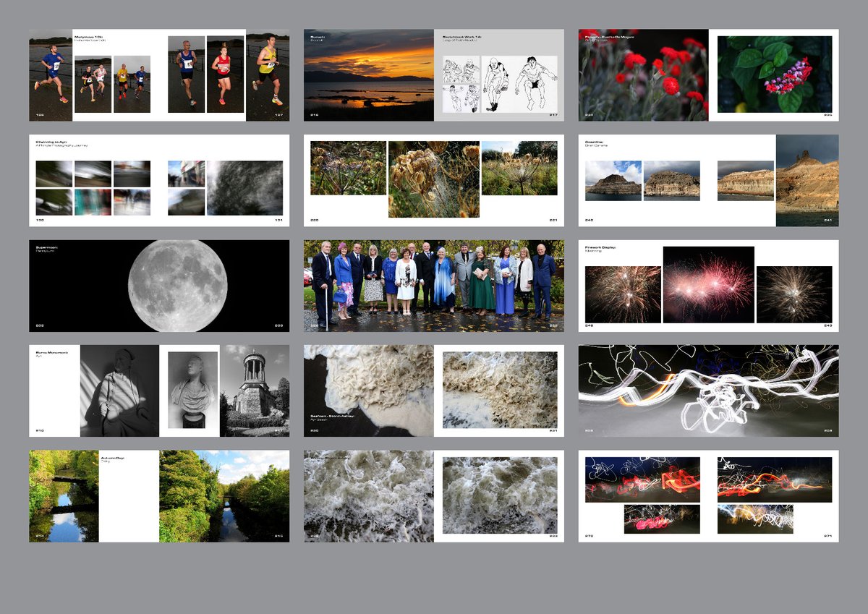Select the rocky island under blue sky photo
The height and width of the screenshot is (614, 868).
point(613,181)
